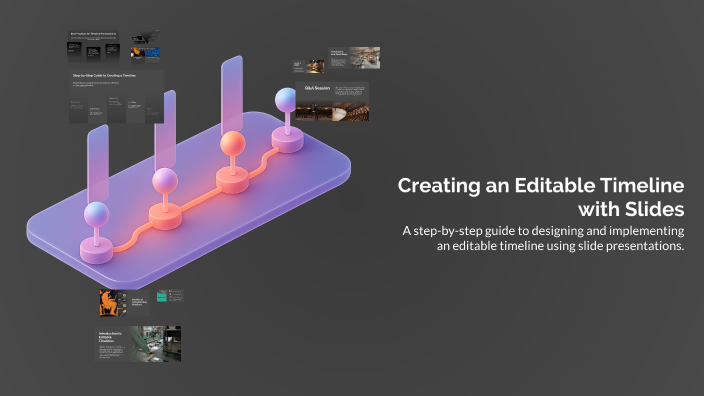Select the fourth blue timeline pin near Q&A slide
The height and width of the screenshot is (396, 704).
pos(286,100)
